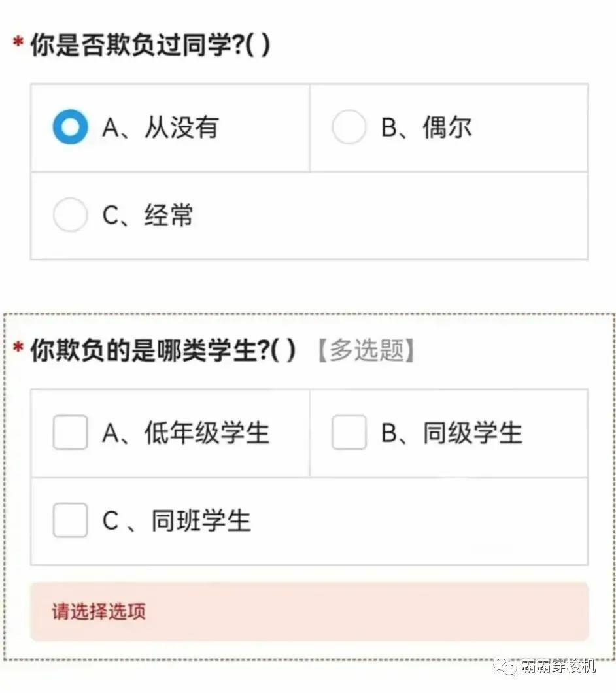616x693 pixels.
Task: Click question title 你欺负的是哪类学生
Action: [x=150, y=351]
